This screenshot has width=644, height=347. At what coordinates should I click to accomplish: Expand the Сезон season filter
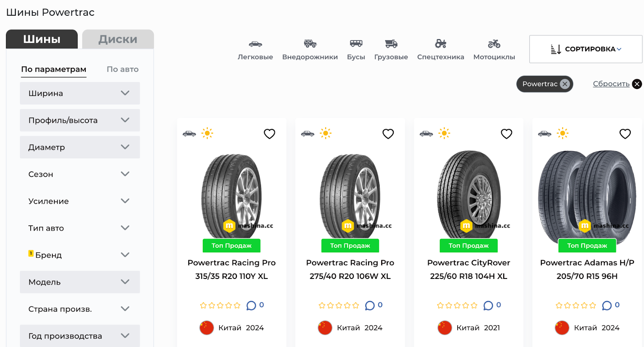pyautogui.click(x=80, y=174)
